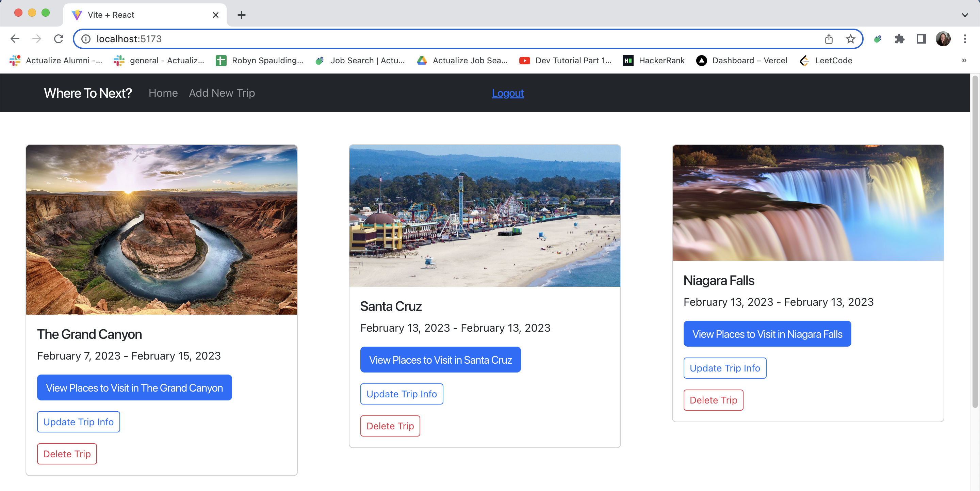Viewport: 980px width, 491px height.
Task: Toggle the browser side panel icon
Action: click(921, 39)
